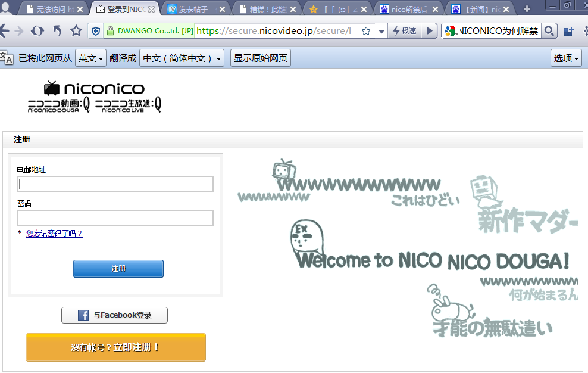The width and height of the screenshot is (588, 373).
Task: Click the translate icon in translation bar
Action: [7, 58]
